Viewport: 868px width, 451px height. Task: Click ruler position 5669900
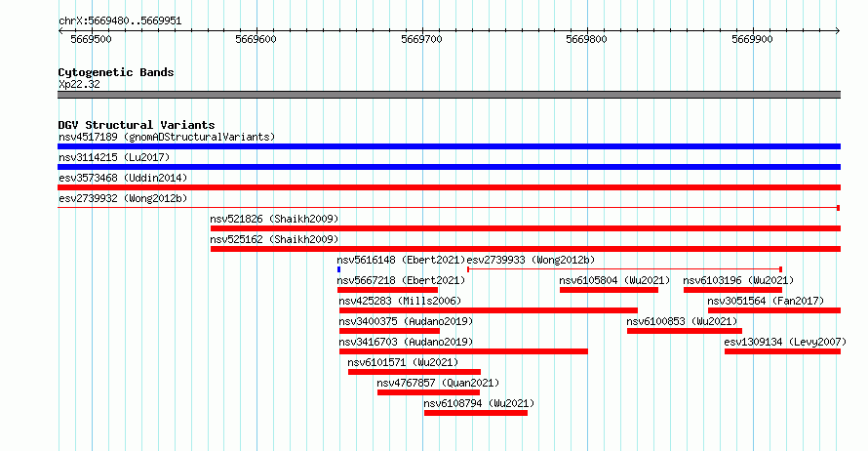tap(752, 39)
